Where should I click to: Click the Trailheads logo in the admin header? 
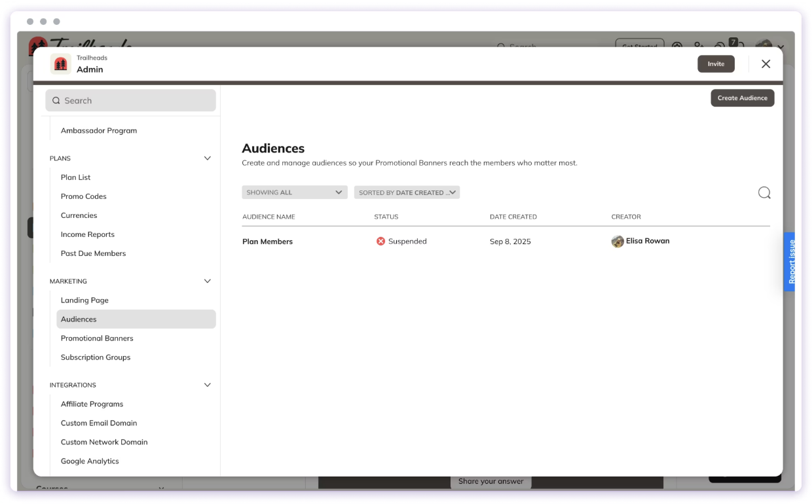61,64
